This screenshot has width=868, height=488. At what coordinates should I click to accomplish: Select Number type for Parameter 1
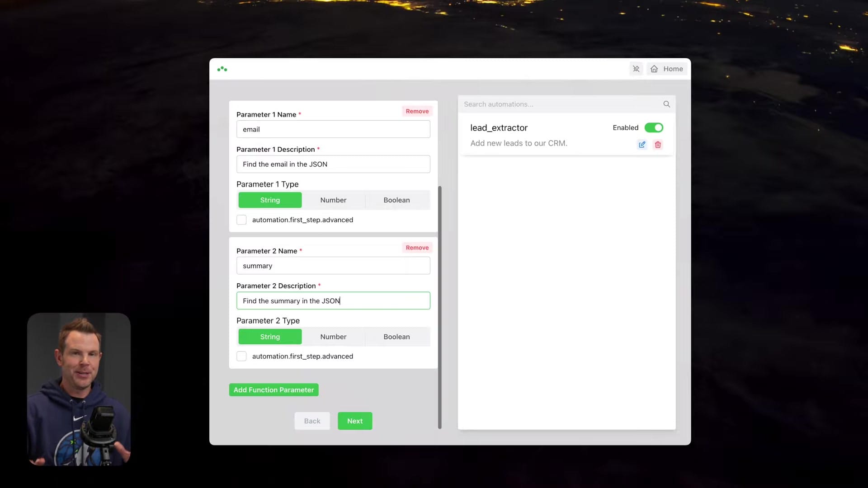tap(333, 200)
